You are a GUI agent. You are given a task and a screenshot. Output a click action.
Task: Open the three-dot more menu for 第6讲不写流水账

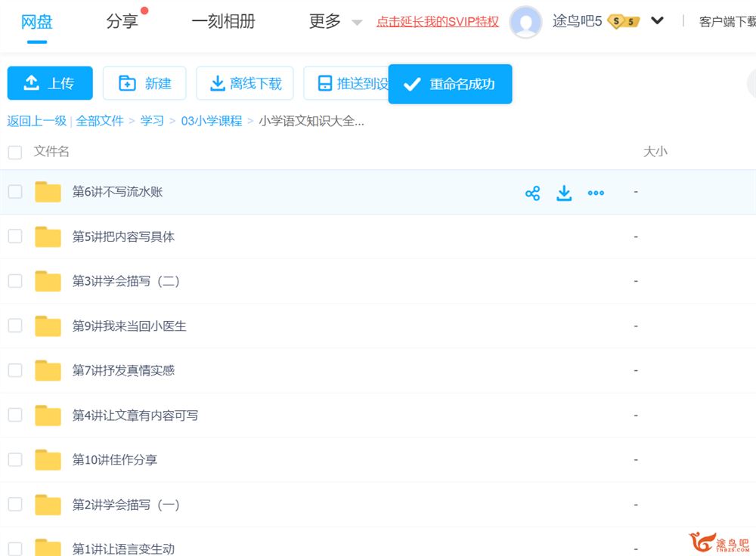pos(596,193)
